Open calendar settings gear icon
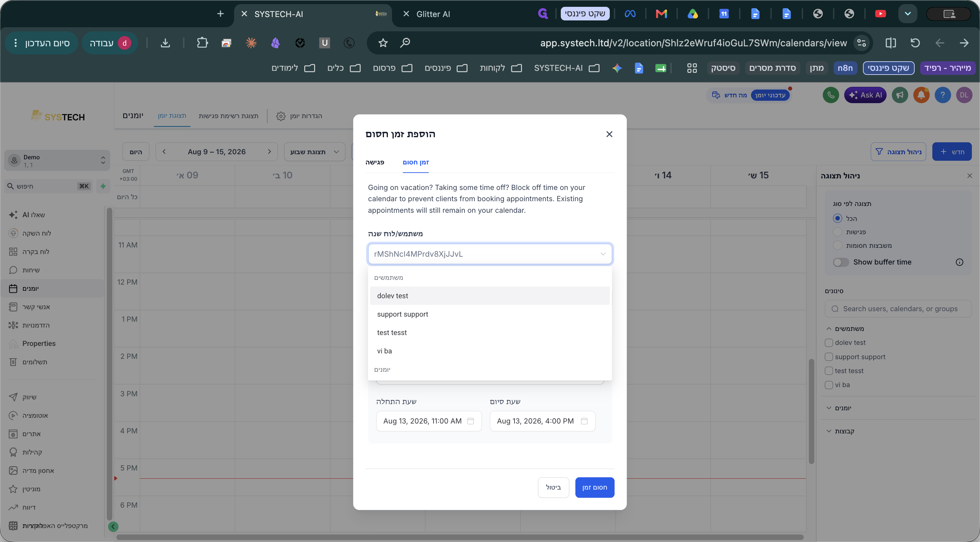Viewport: 980px width, 542px height. coord(281,116)
